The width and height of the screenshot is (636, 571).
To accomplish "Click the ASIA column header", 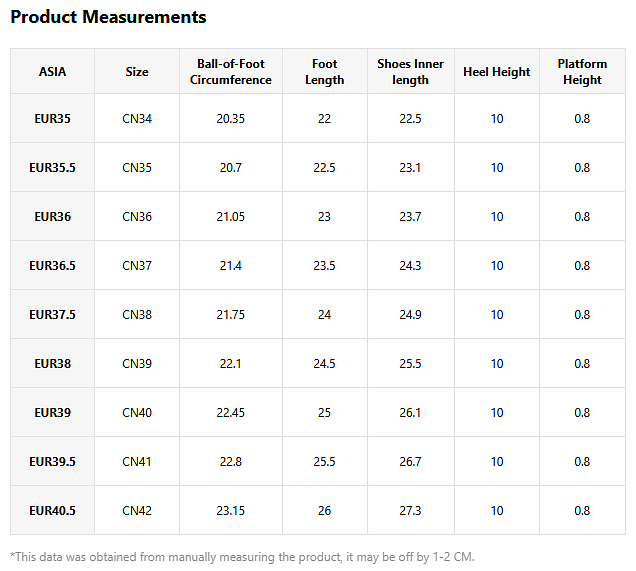I will click(52, 72).
